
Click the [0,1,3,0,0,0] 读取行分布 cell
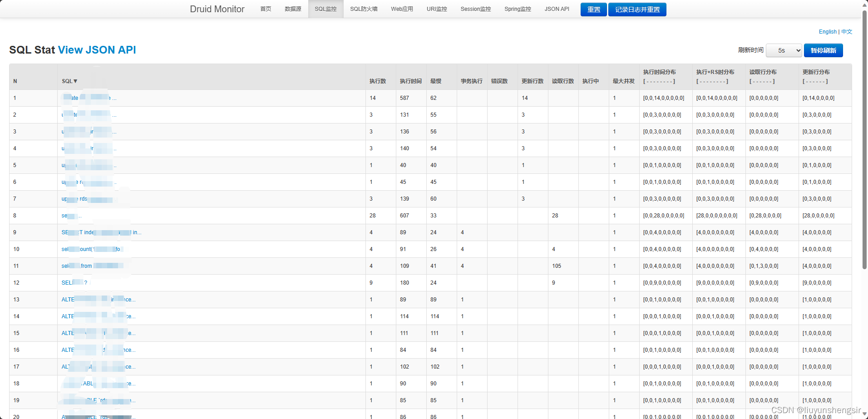[764, 266]
